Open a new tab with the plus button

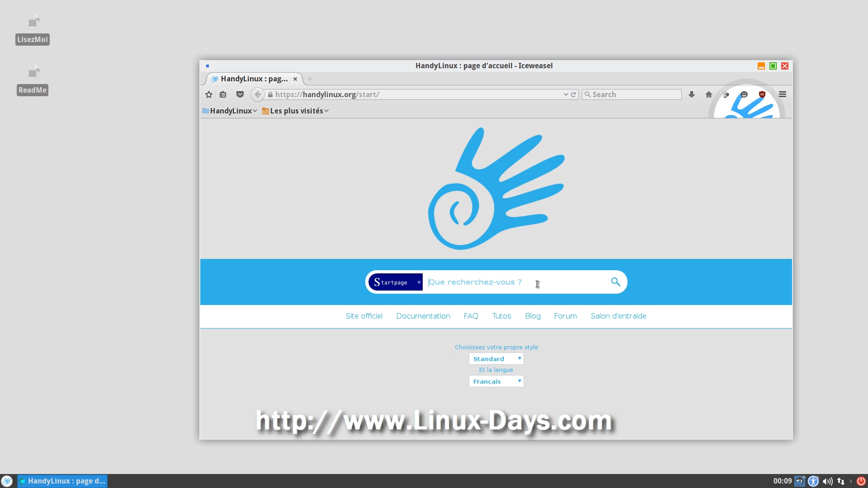point(310,79)
